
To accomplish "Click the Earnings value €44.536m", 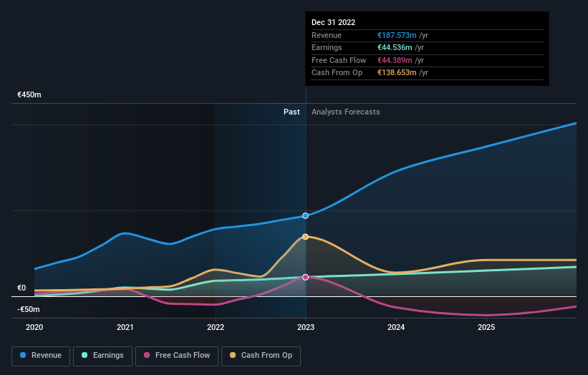I will (x=395, y=47).
